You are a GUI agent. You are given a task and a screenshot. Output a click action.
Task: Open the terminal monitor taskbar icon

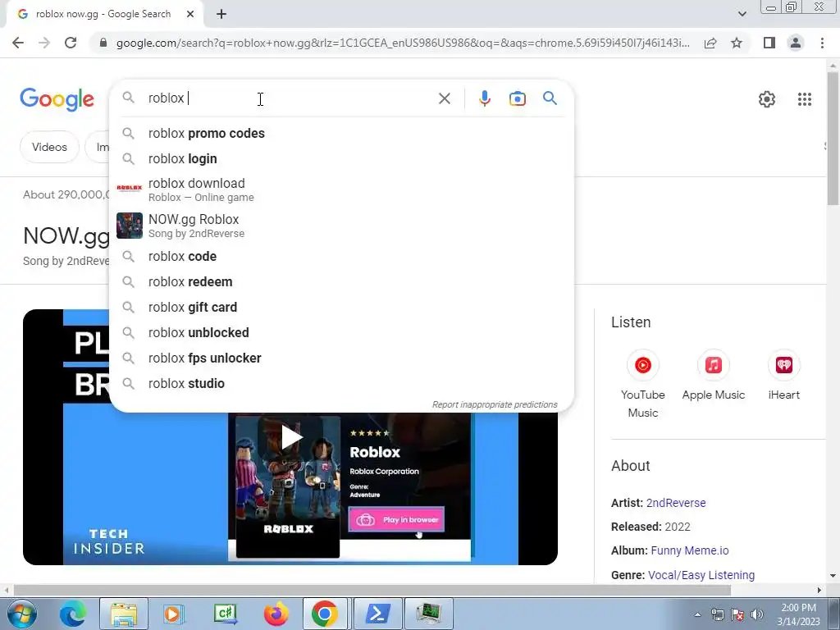pos(428,614)
